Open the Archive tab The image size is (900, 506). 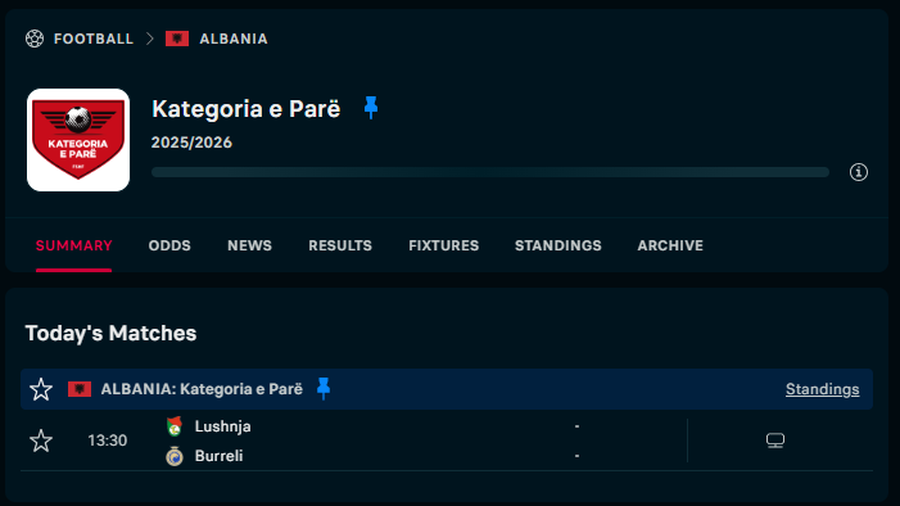point(670,245)
